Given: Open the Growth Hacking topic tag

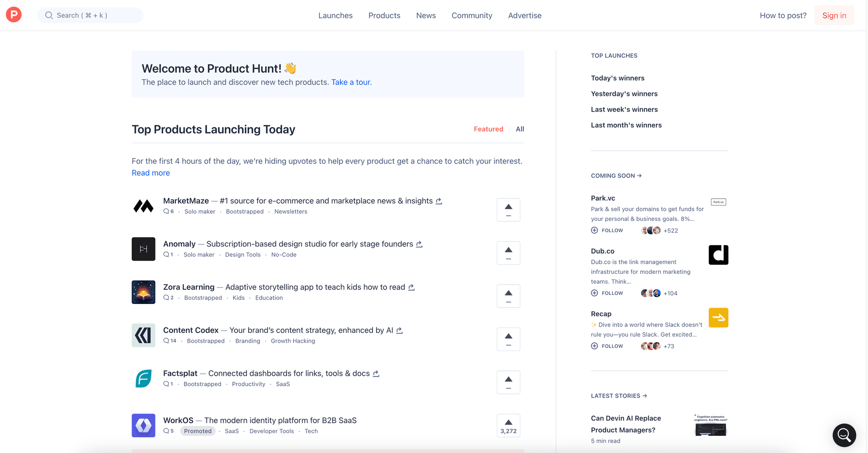Looking at the screenshot, I should [293, 341].
